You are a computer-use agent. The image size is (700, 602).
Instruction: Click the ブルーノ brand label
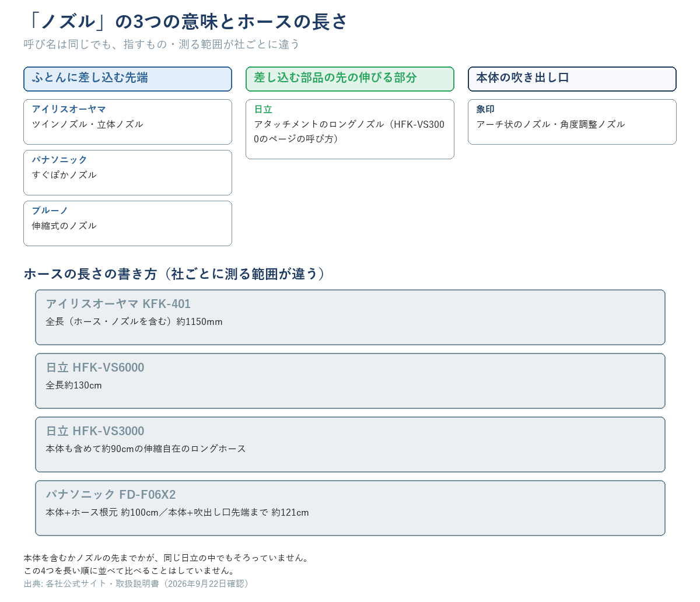[x=50, y=211]
